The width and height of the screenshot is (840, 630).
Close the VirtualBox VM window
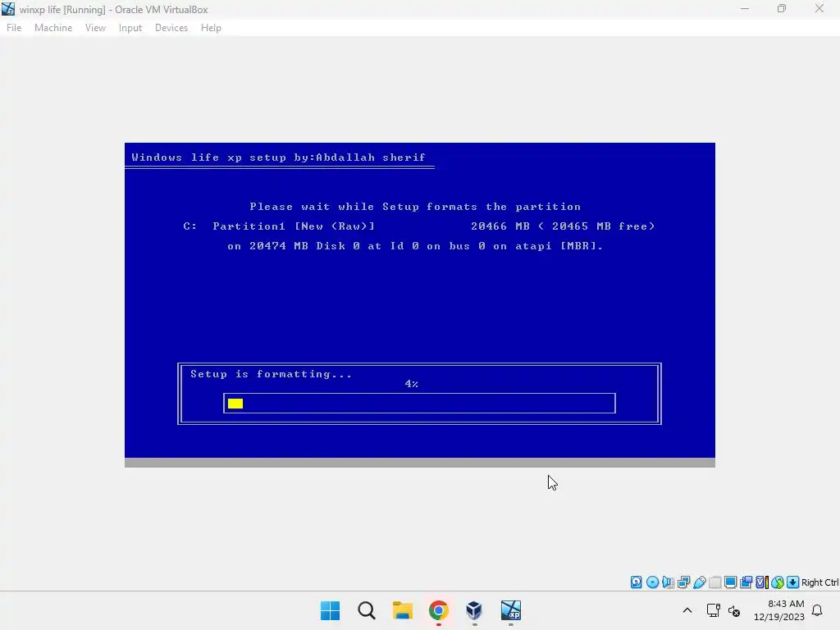point(819,9)
